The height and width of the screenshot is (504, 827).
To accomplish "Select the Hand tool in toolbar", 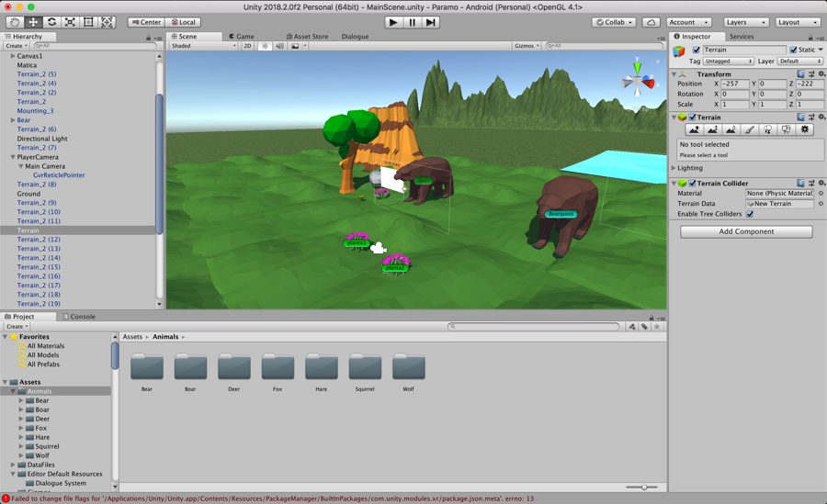I will pyautogui.click(x=15, y=22).
